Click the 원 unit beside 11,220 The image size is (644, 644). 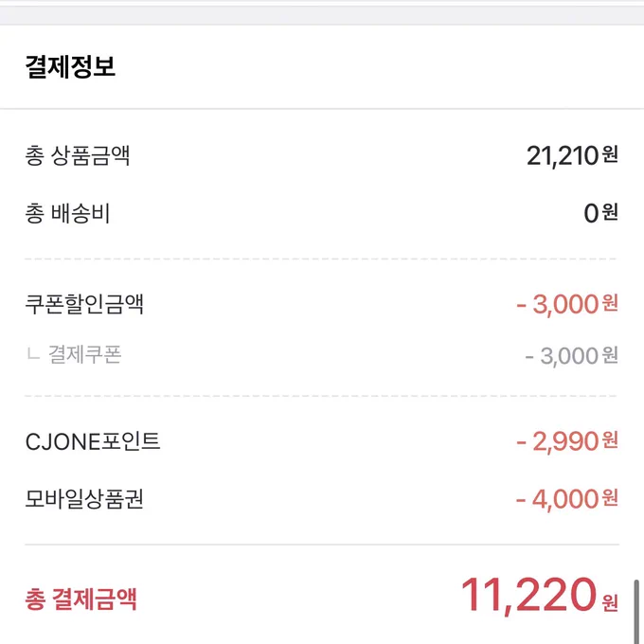[610, 602]
